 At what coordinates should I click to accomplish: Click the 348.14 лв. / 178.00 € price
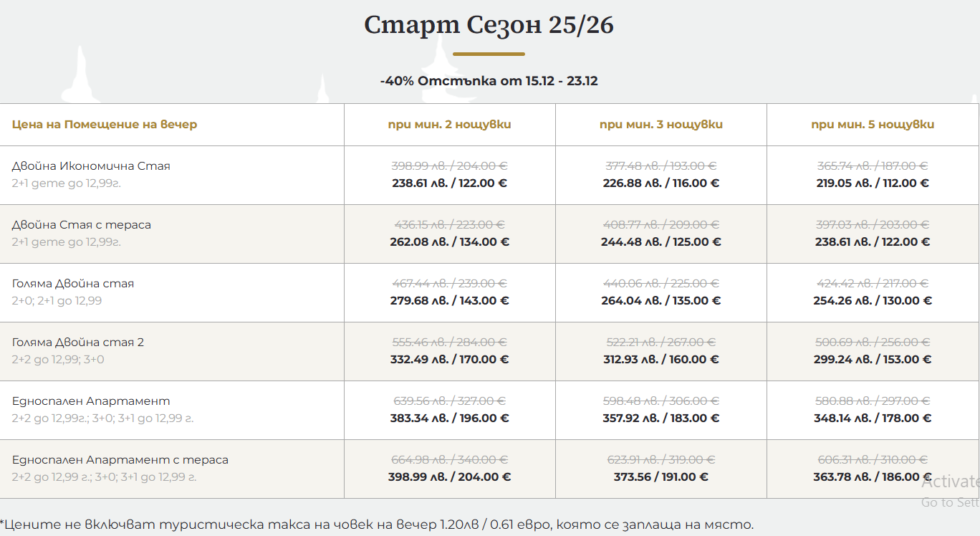pos(873,418)
